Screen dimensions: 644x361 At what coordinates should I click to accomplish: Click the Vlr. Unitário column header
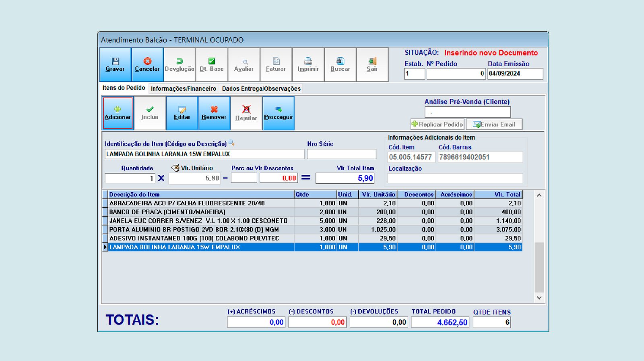[378, 194]
